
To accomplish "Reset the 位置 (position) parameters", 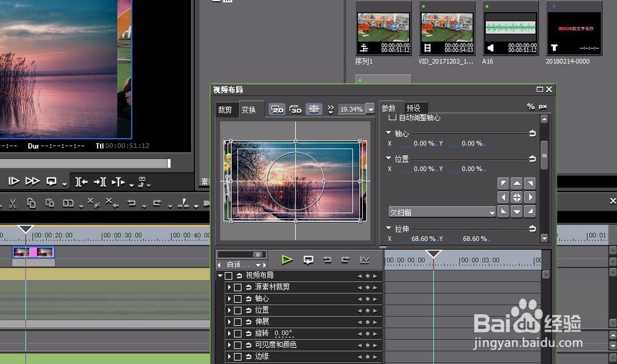I will tap(532, 159).
